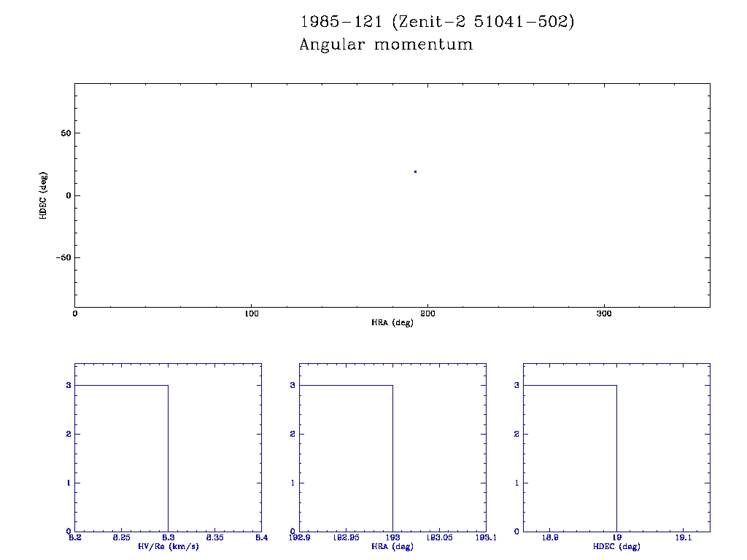Click the blue data point in the scatter plot
747x560 pixels.
415,171
